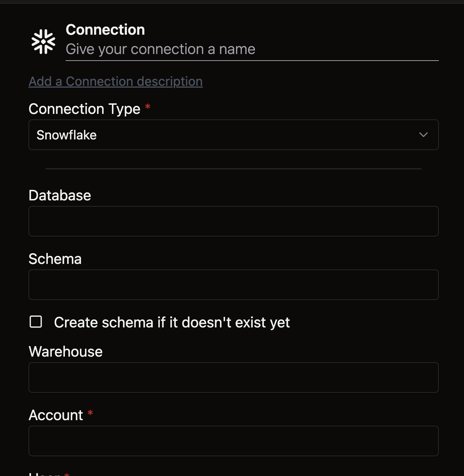Viewport: 464px width, 476px height.
Task: Enable the create schema checkbox
Action: (36, 322)
